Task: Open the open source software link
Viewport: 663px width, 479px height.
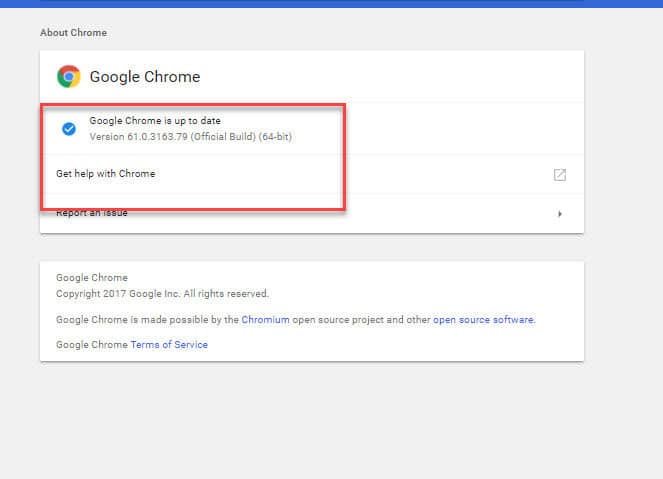Action: [x=483, y=320]
